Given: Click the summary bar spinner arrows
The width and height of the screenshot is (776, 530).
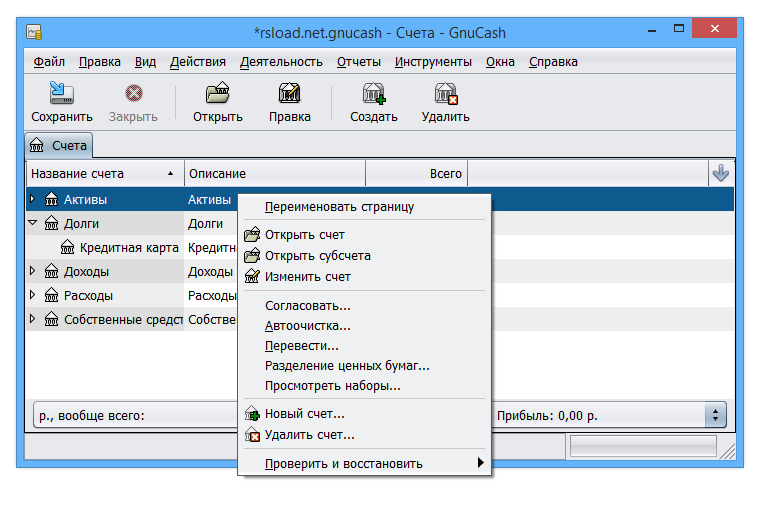Looking at the screenshot, I should point(716,415).
